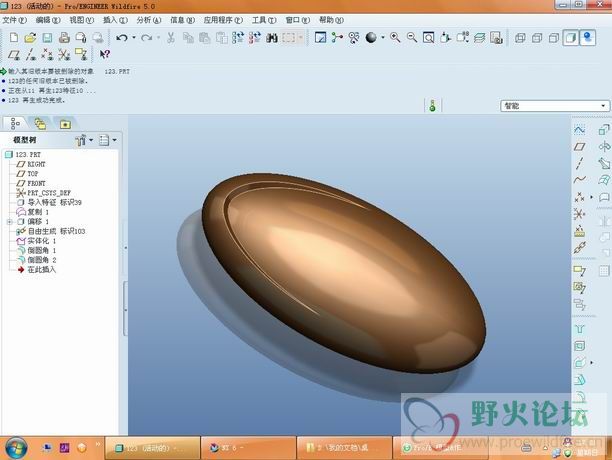
Task: Click the Open file folder icon
Action: (30, 37)
